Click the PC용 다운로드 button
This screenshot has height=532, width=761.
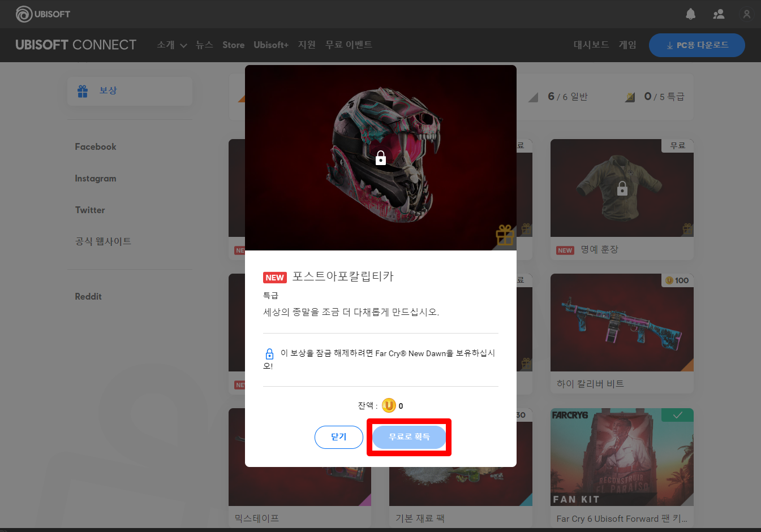pyautogui.click(x=697, y=45)
